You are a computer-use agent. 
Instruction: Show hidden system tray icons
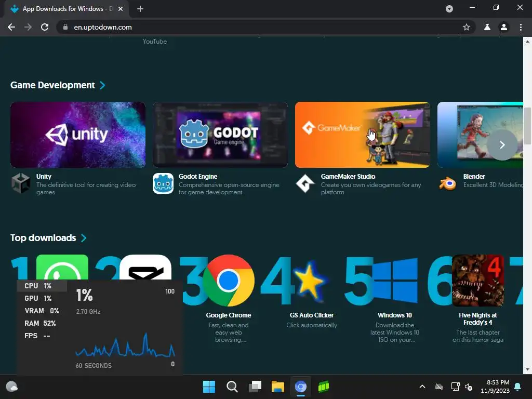(422, 387)
